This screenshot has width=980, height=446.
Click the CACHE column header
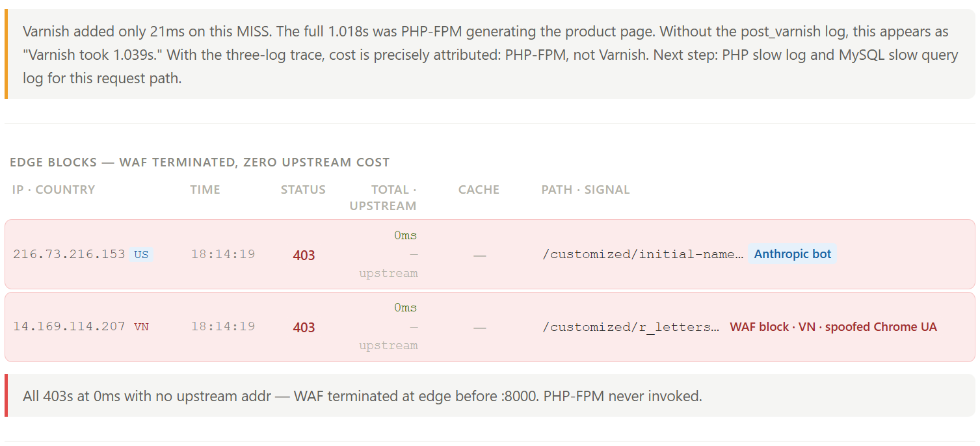click(479, 190)
